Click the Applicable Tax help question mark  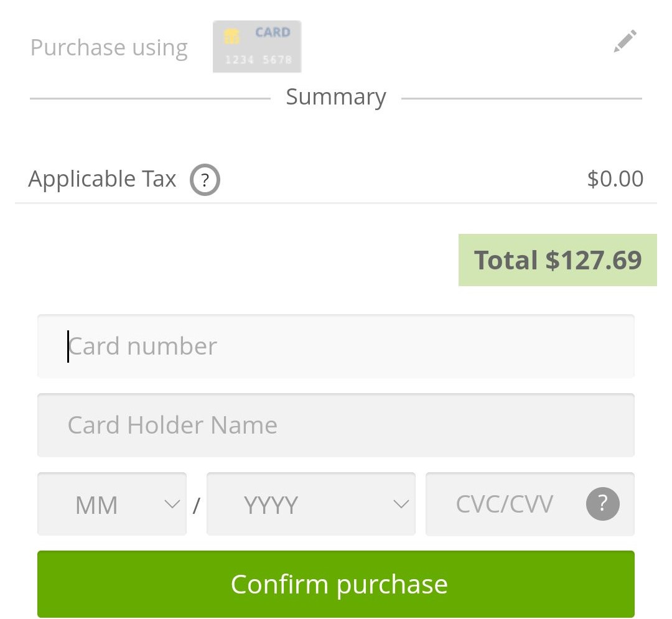coord(205,181)
